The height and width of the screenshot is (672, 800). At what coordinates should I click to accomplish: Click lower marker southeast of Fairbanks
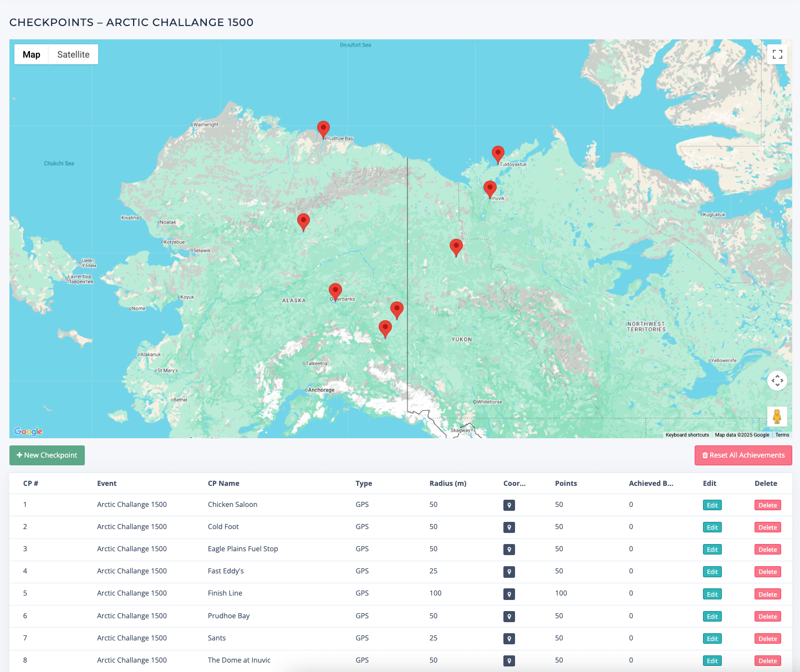click(385, 330)
